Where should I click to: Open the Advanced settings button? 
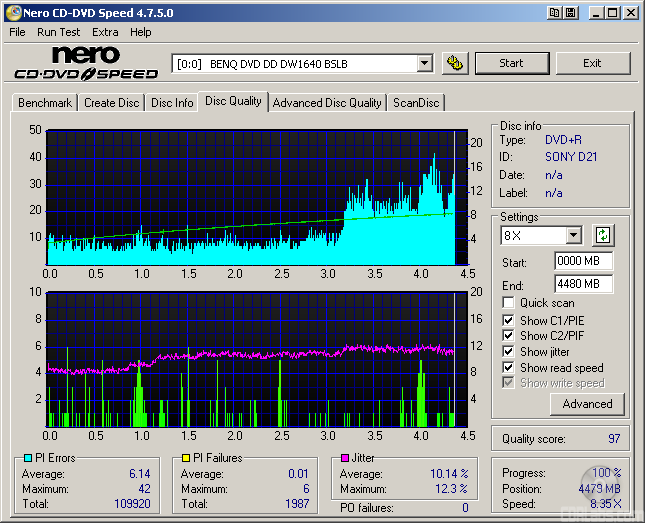point(587,404)
